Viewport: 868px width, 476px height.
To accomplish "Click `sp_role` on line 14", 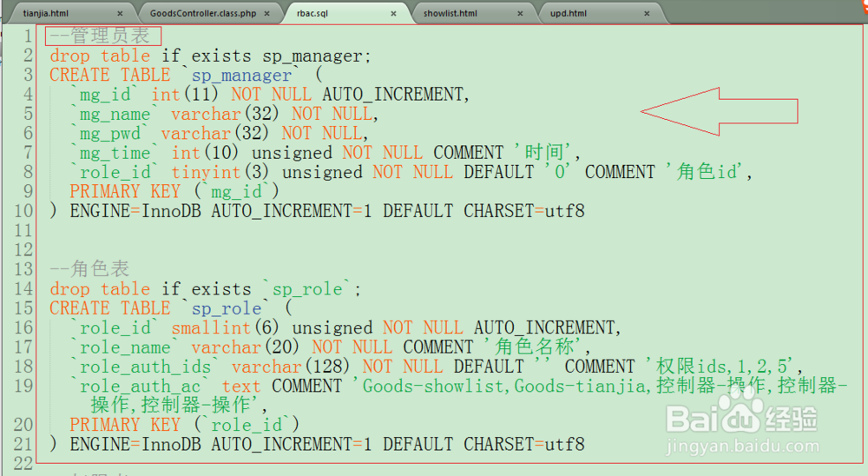I will [306, 288].
